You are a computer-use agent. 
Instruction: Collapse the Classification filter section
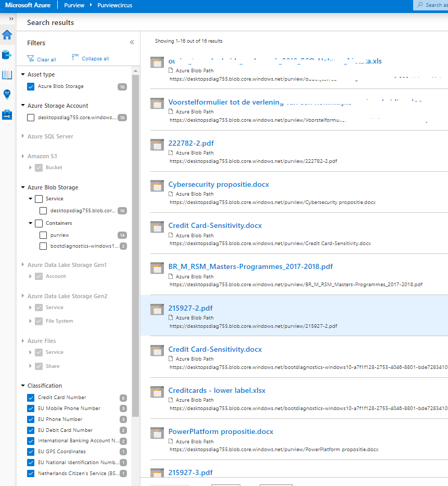(23, 386)
